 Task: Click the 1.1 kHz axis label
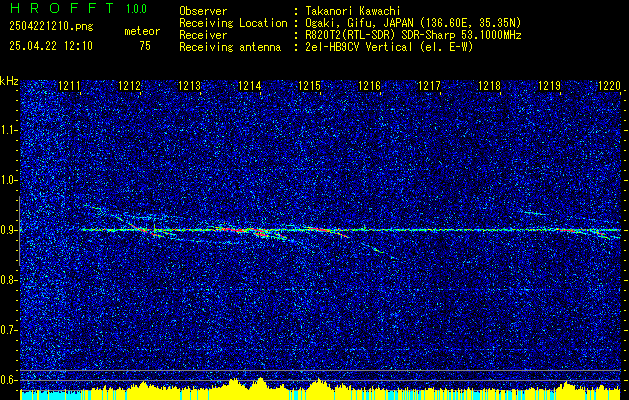9,130
